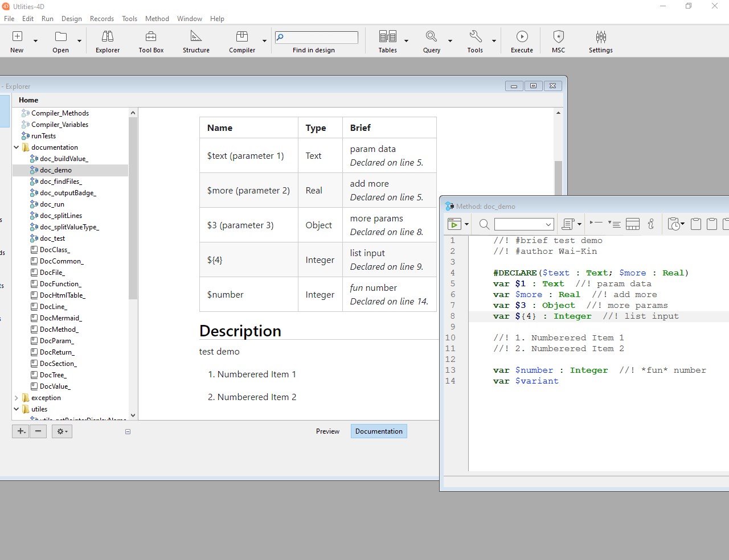Toggle Preview pane view
Viewport: 729px width, 560px height.
[327, 431]
